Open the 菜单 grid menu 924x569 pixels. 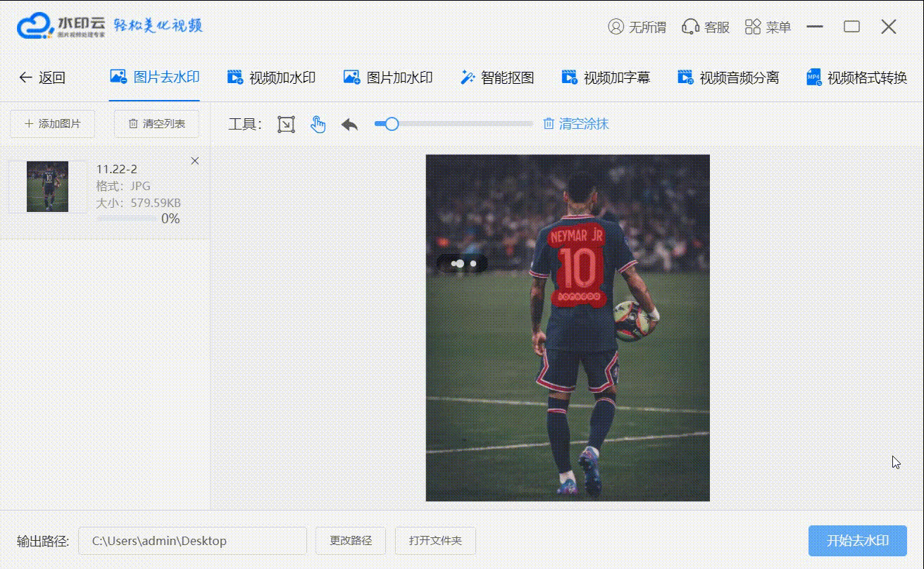753,27
